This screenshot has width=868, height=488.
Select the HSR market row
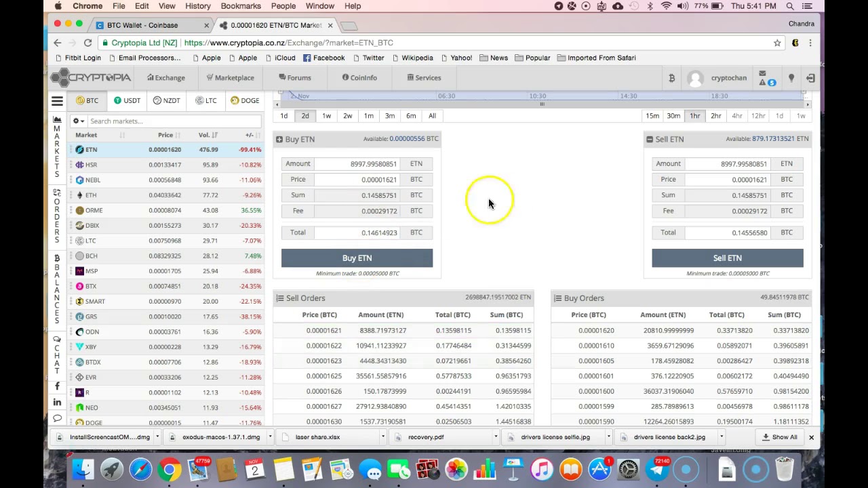[166, 165]
